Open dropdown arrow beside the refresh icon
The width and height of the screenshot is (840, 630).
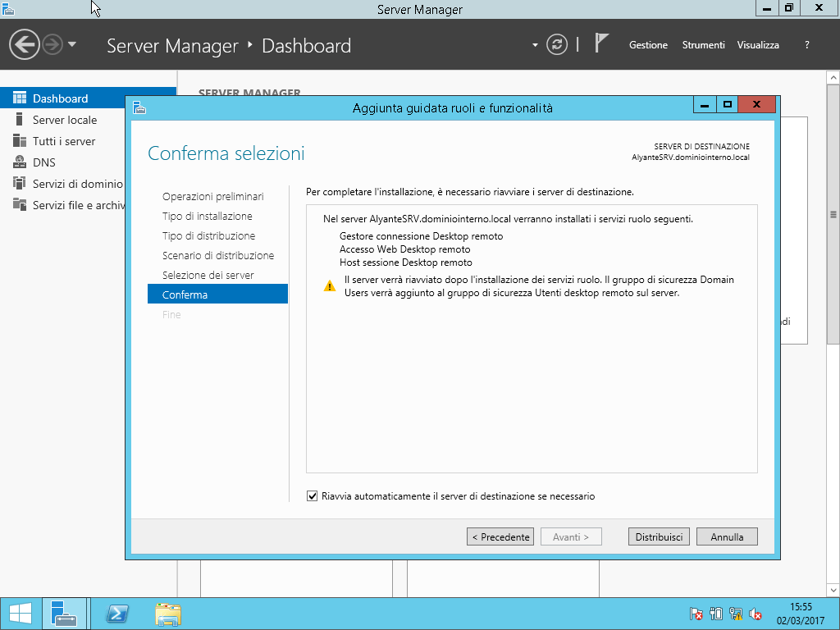coord(535,44)
